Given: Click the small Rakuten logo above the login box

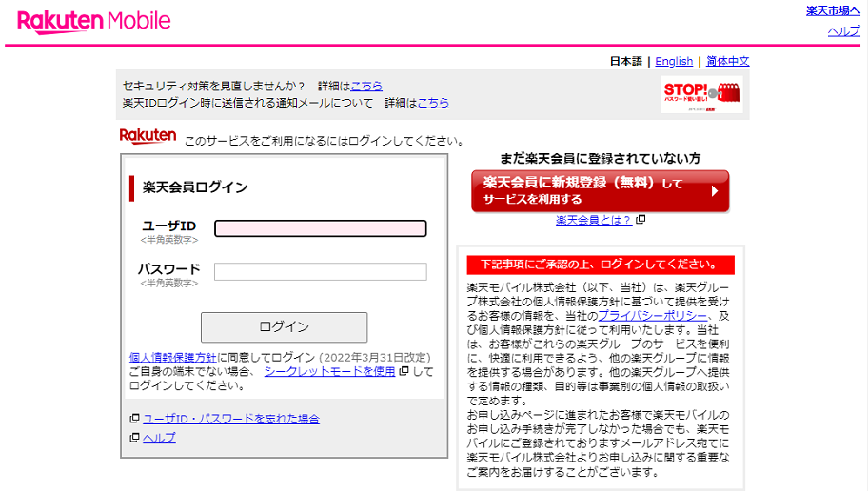Looking at the screenshot, I should point(148,136).
